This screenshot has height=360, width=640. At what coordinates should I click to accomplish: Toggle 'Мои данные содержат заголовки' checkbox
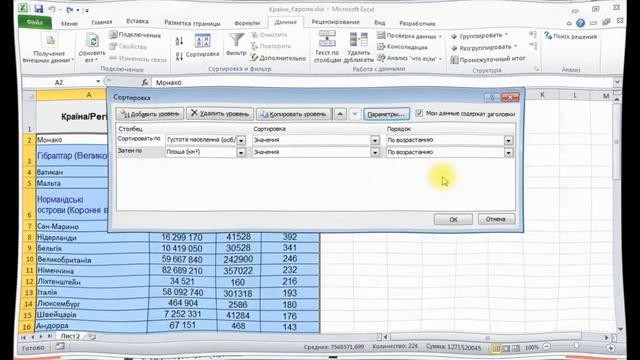click(419, 113)
